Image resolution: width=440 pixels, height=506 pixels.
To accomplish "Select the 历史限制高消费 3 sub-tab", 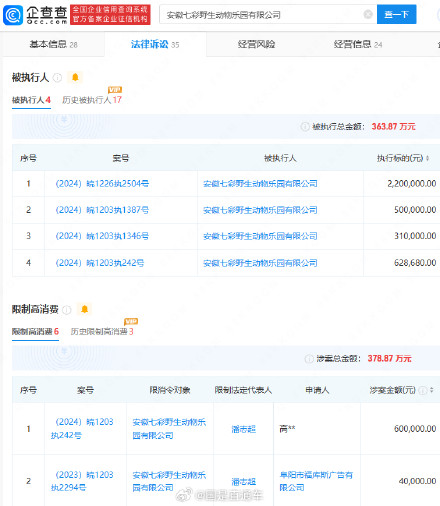I will [102, 332].
